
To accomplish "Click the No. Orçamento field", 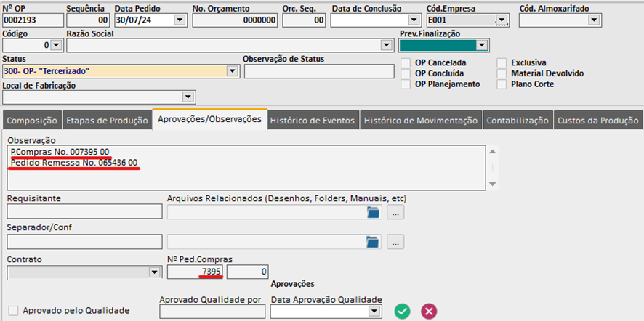I will (x=235, y=20).
